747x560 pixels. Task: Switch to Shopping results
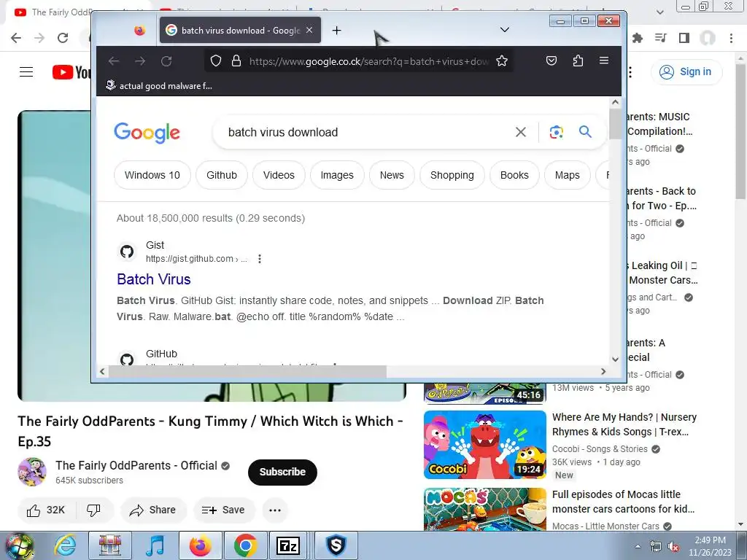452,175
